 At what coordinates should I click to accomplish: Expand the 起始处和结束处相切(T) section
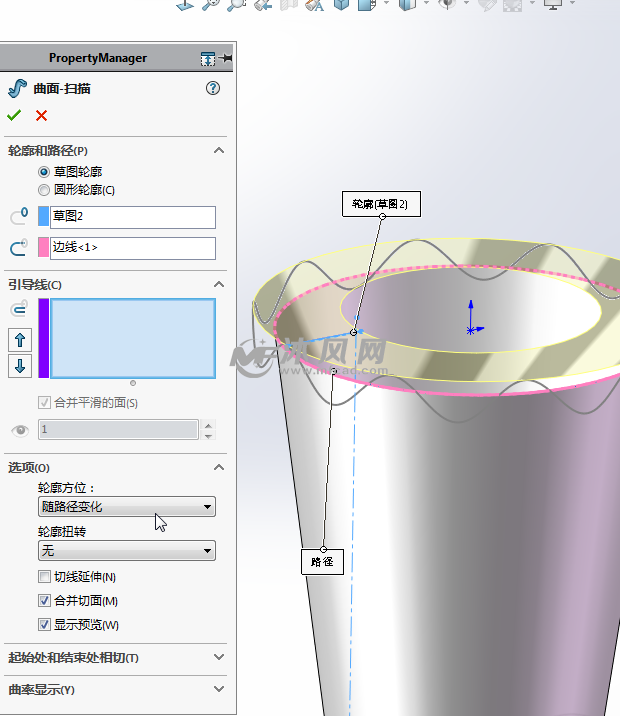tap(219, 657)
